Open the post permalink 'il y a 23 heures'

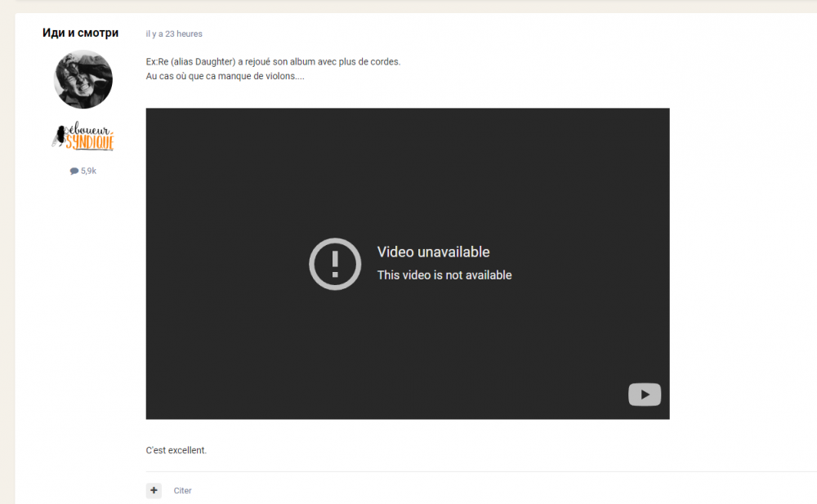point(175,33)
